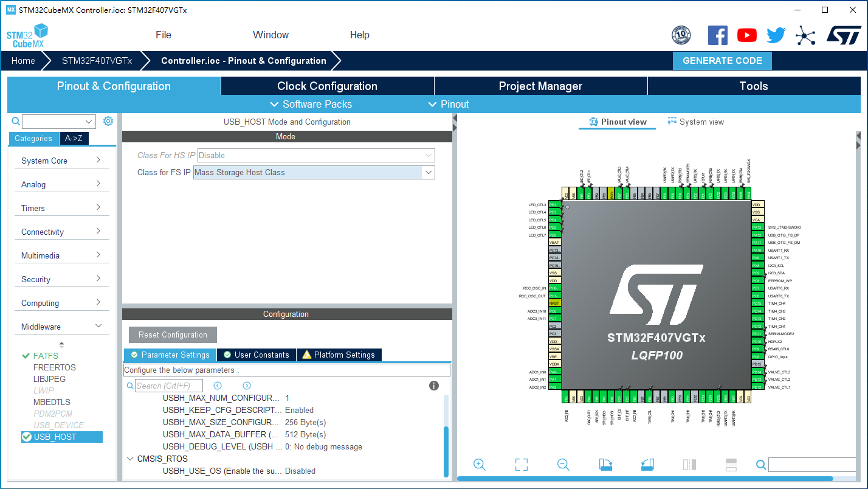This screenshot has height=489, width=868.
Task: Fit pinout view to screen
Action: pyautogui.click(x=522, y=465)
